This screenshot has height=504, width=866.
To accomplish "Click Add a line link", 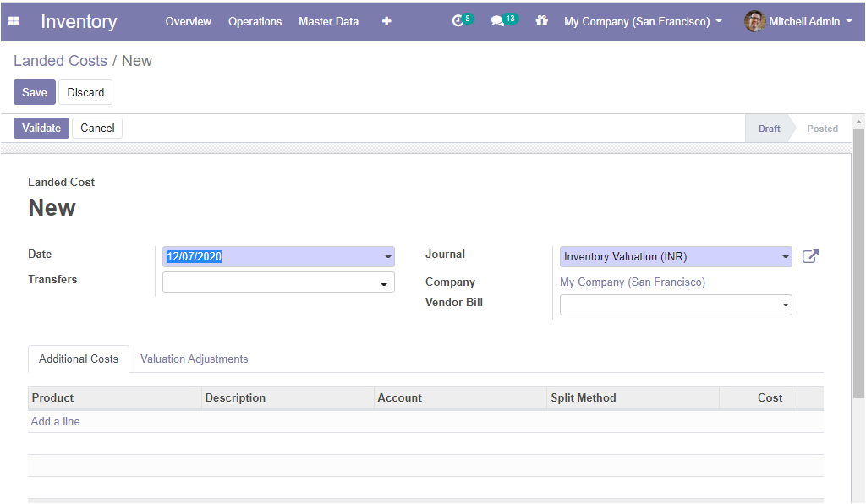I will [55, 421].
